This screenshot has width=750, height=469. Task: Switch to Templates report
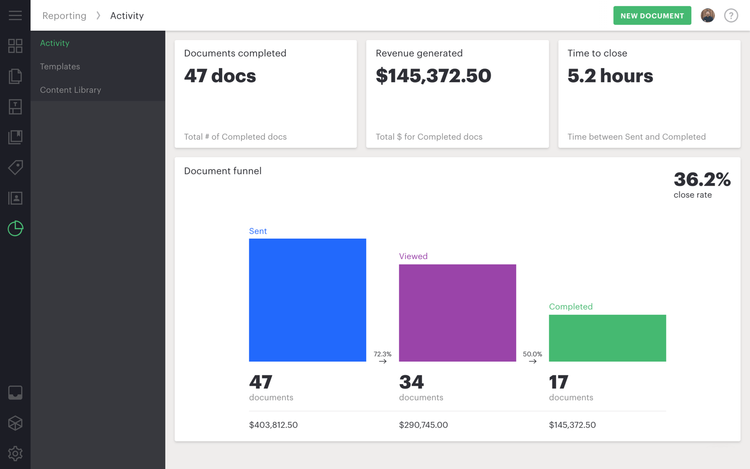[x=60, y=67]
